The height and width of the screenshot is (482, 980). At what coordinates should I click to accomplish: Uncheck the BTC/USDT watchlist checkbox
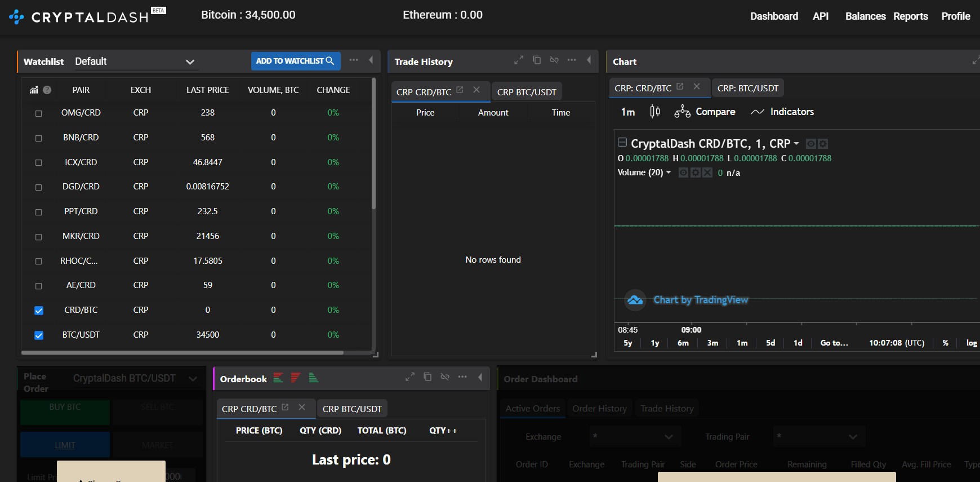[39, 335]
